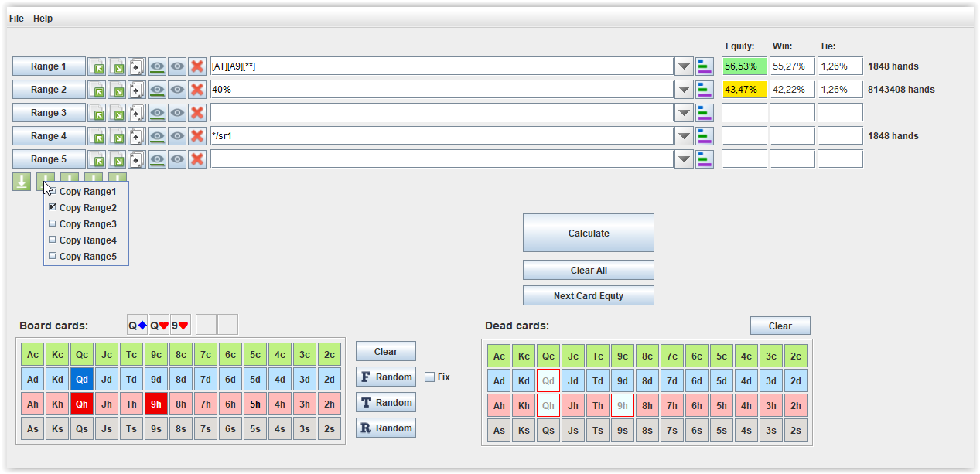
Task: Deselect the highlighted Qd board card
Action: pos(82,380)
